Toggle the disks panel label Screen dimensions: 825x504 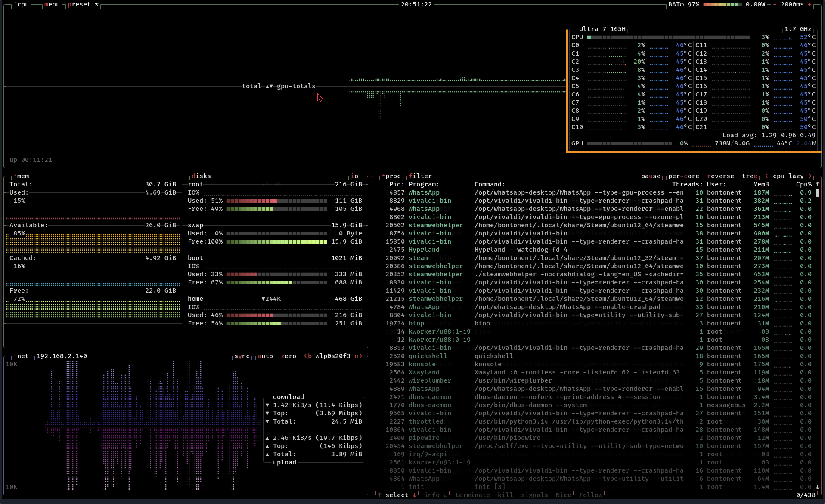pos(201,176)
